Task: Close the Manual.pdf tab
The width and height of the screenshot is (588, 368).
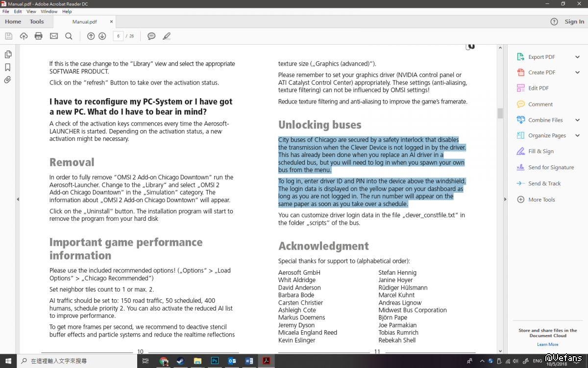Action: coord(112,22)
